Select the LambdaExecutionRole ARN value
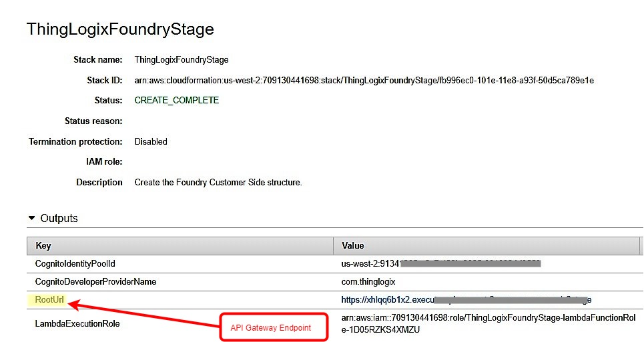The height and width of the screenshot is (342, 644). click(489, 323)
